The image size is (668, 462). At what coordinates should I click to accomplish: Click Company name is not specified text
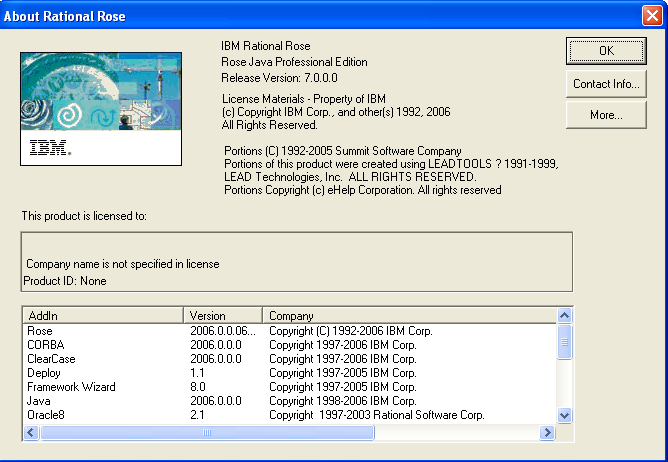(123, 264)
